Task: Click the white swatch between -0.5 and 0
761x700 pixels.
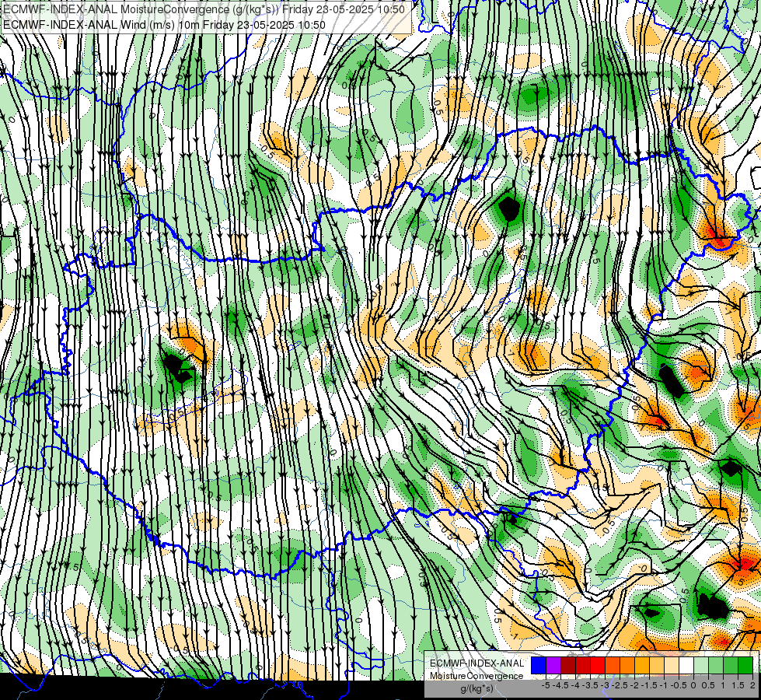Action: (x=686, y=665)
